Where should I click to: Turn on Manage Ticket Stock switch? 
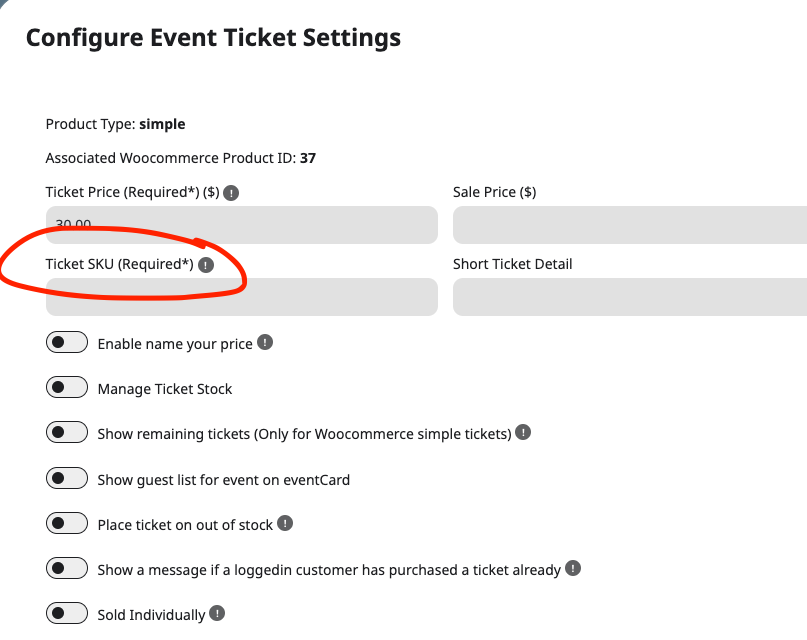pos(67,387)
